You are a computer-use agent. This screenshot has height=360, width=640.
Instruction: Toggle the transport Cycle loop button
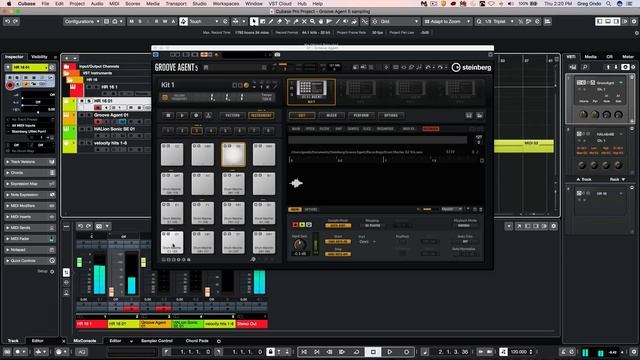356,351
